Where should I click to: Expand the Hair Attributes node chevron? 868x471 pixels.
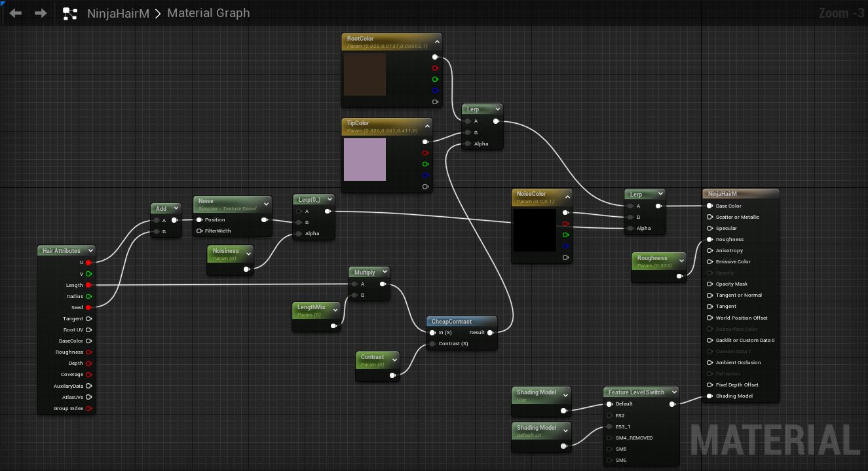[90, 251]
